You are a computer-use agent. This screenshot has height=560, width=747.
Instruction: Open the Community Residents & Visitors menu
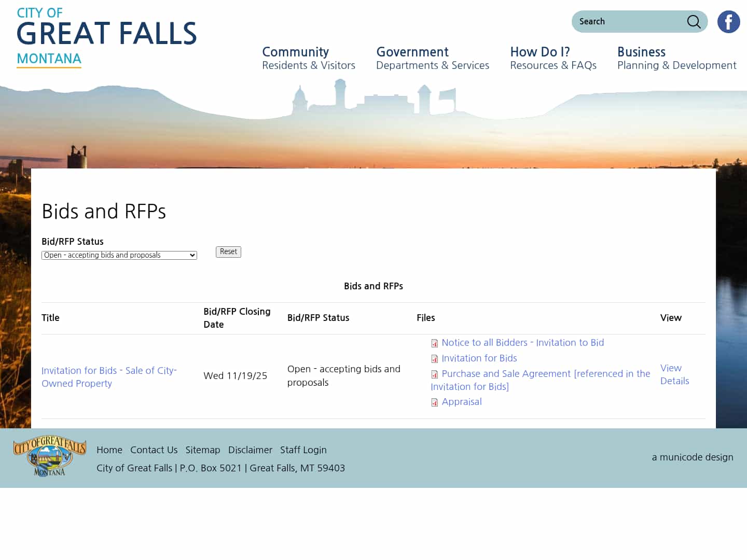tap(309, 58)
